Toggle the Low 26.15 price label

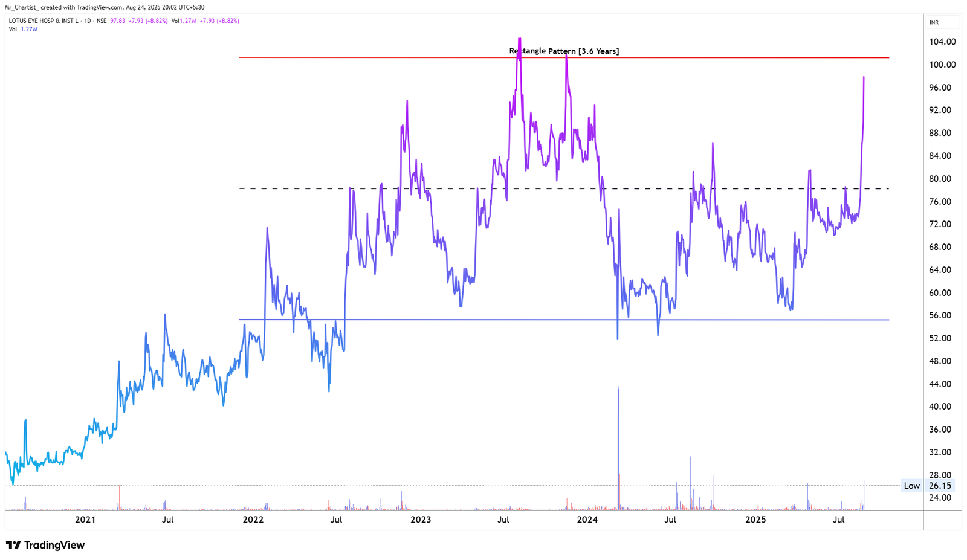(927, 486)
